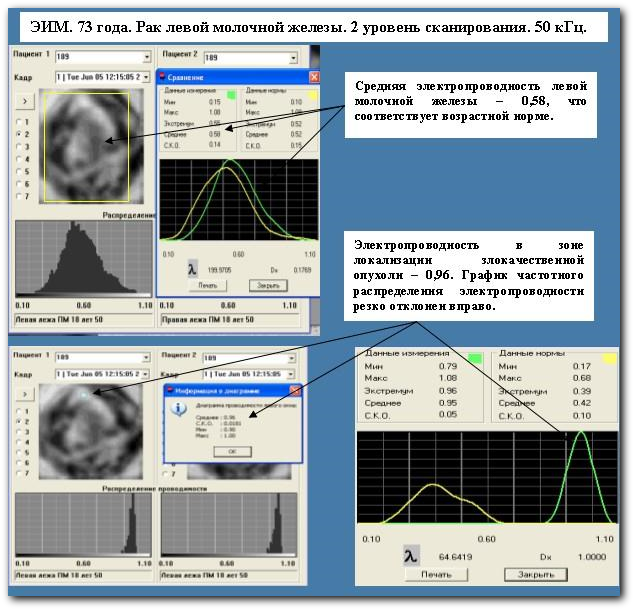The height and width of the screenshot is (610, 634).
Task: Open the Пациент 1 dropdown in the top panel
Action: 147,58
